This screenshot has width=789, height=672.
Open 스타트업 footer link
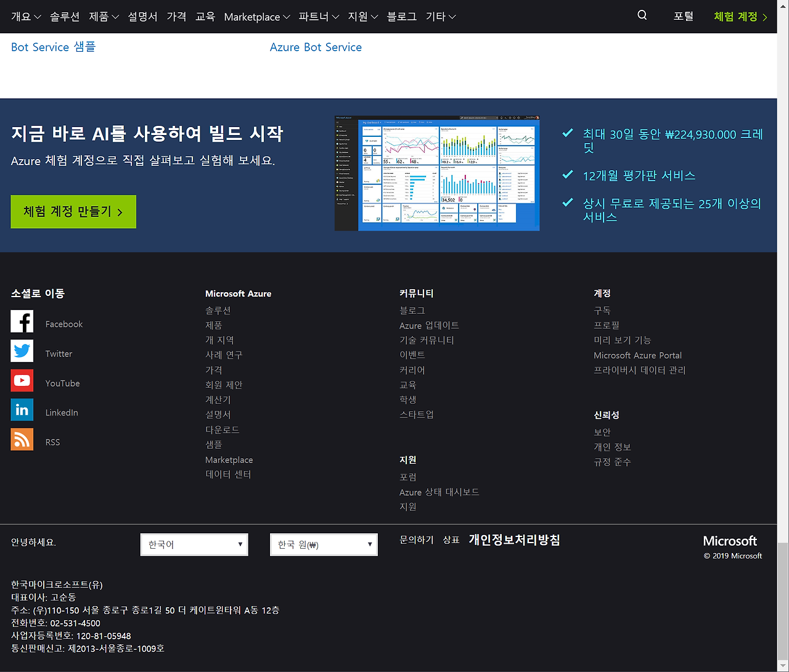417,414
